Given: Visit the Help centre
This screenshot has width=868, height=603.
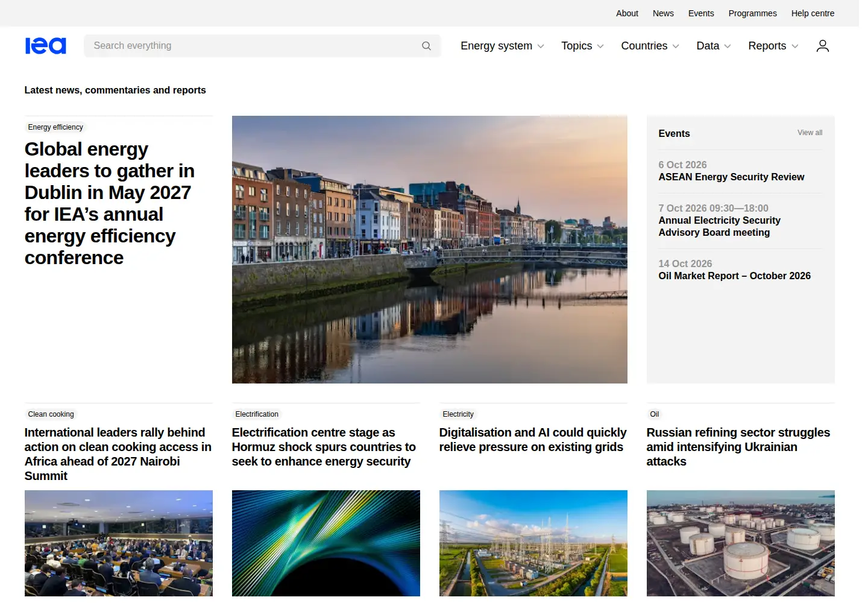Looking at the screenshot, I should click(x=813, y=13).
